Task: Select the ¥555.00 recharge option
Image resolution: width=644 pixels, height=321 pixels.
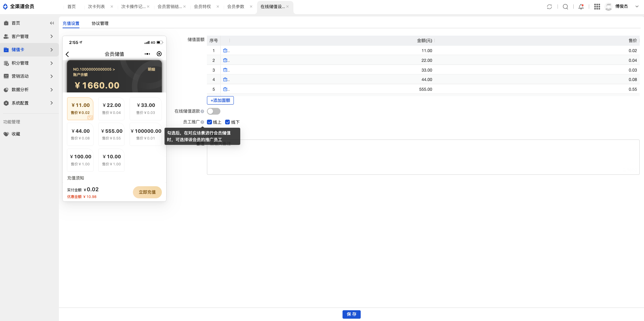Action: (111, 134)
